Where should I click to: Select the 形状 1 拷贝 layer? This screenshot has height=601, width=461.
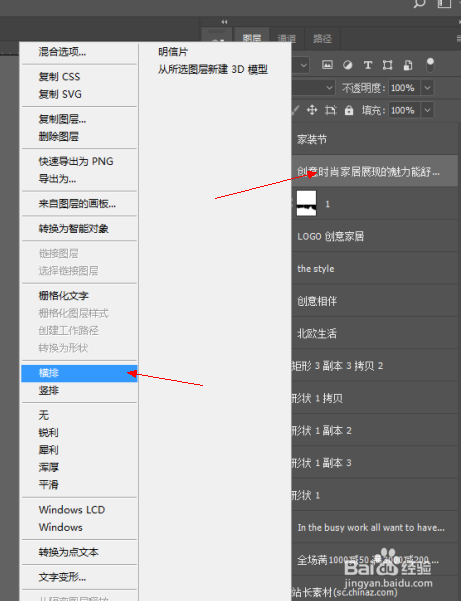pos(375,398)
